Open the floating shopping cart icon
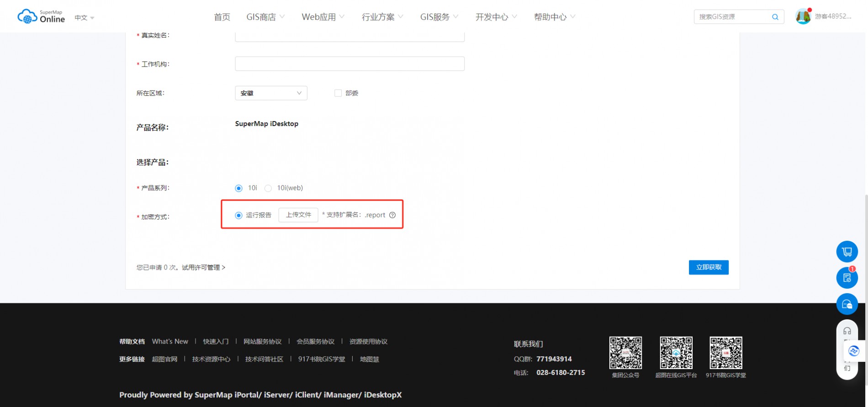The image size is (868, 407). pos(847,252)
